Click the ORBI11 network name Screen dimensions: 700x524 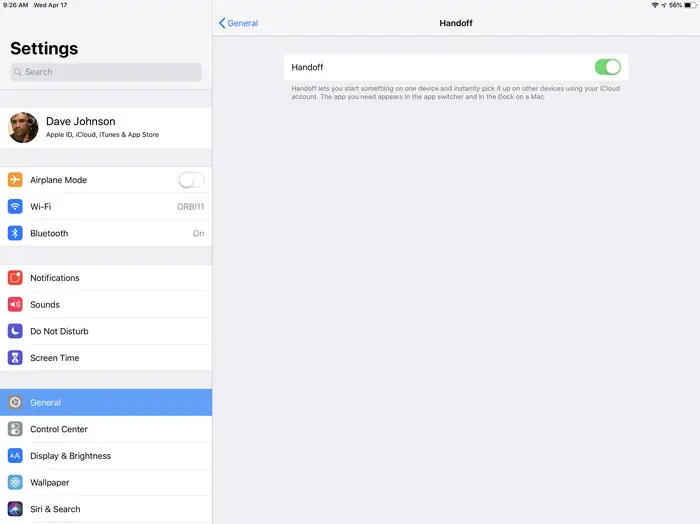pos(191,207)
